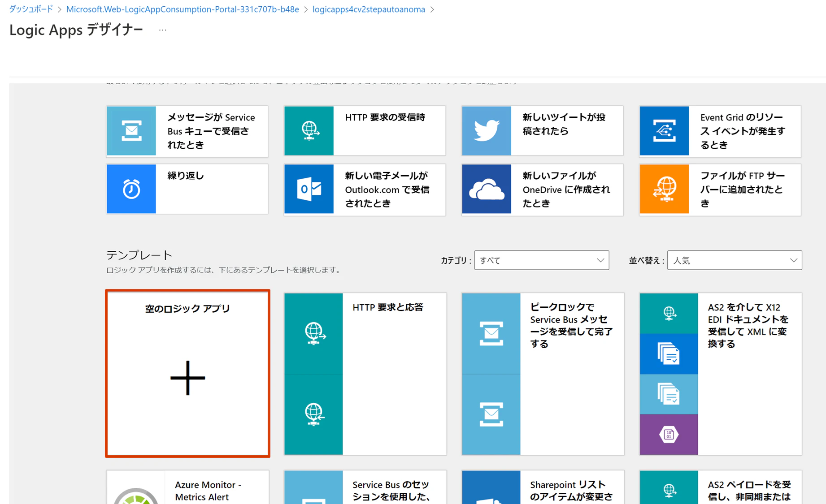Select 新しいファイルが OneDrive に作成 trigger text
The image size is (826, 504).
[566, 190]
